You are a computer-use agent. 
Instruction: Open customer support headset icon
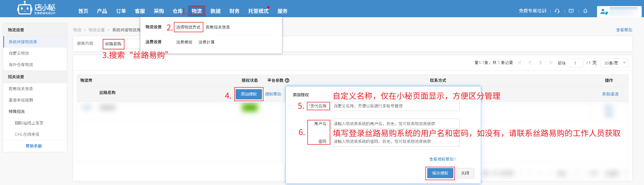[557, 11]
